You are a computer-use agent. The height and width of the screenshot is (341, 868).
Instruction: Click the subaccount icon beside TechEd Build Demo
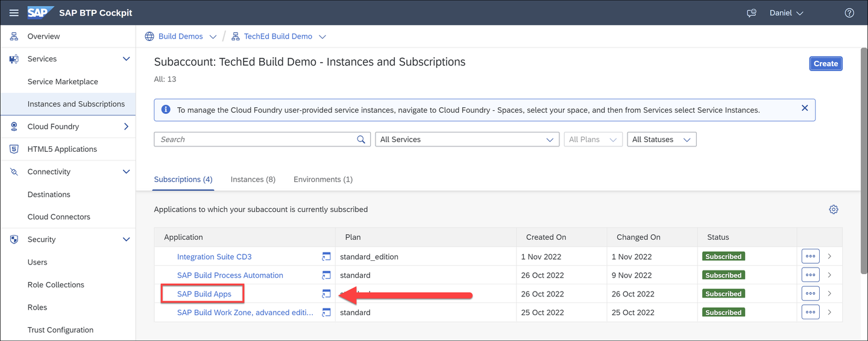click(x=236, y=36)
